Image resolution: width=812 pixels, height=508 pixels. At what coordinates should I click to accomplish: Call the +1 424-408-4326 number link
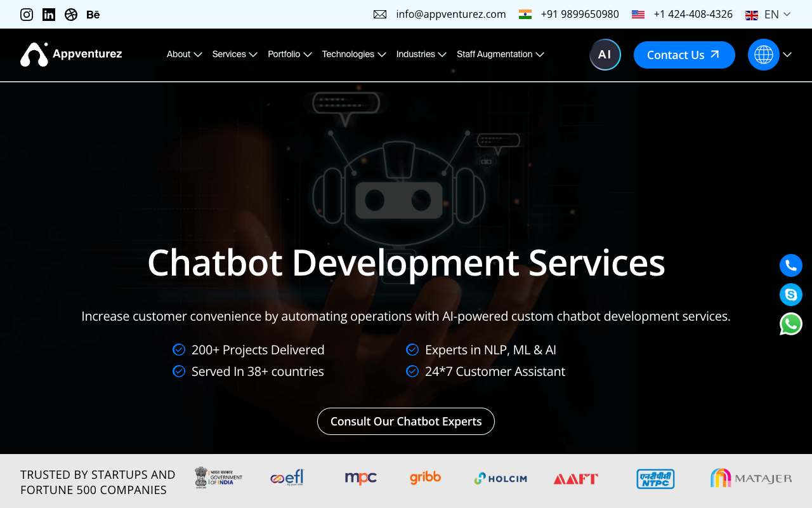pos(693,14)
